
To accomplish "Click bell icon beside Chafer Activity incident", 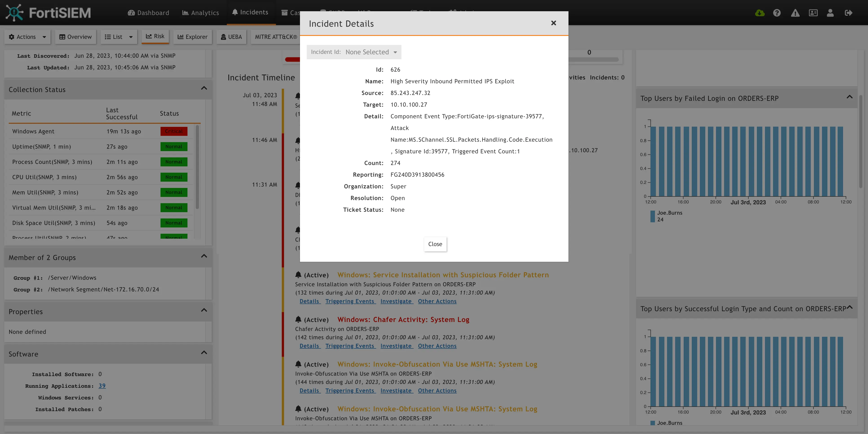I will coord(298,319).
